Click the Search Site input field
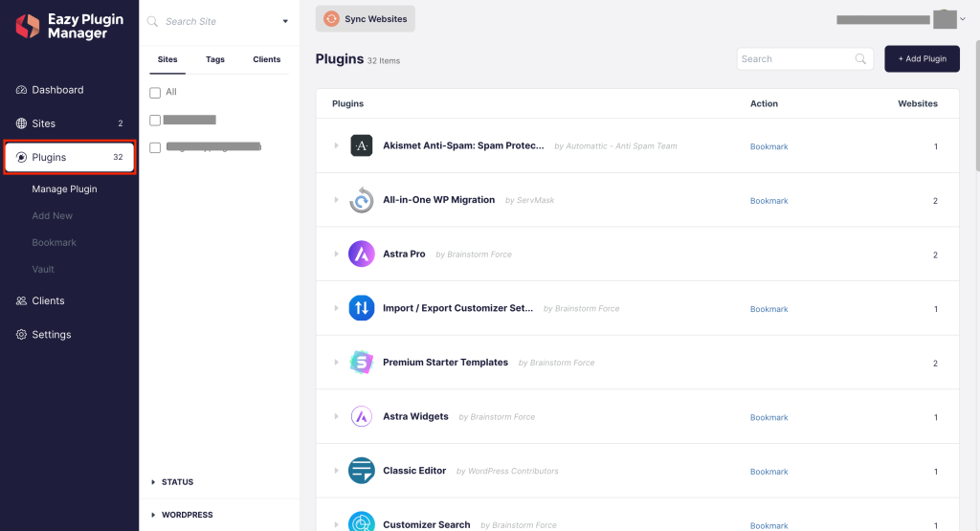Viewport: 980px width, 531px height. pyautogui.click(x=219, y=21)
